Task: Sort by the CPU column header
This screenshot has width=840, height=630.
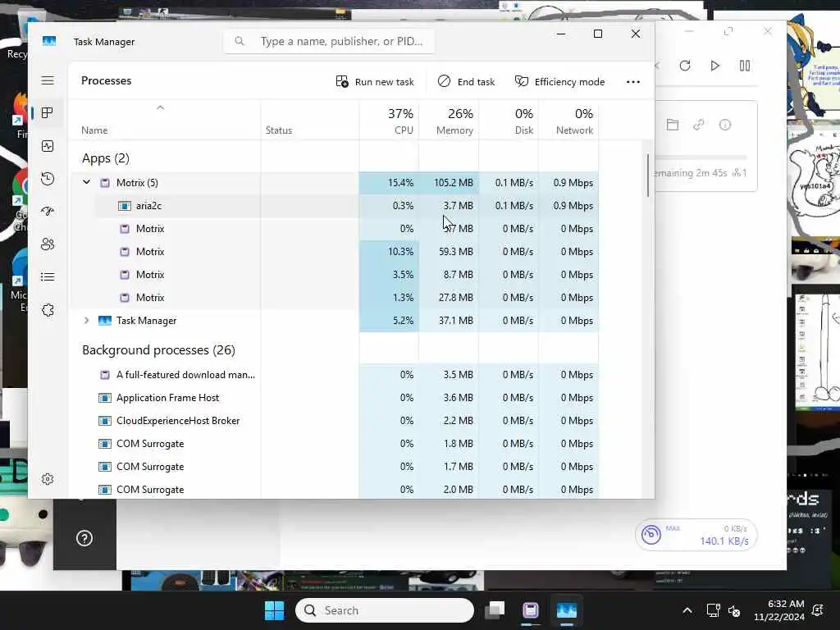Action: (x=400, y=121)
